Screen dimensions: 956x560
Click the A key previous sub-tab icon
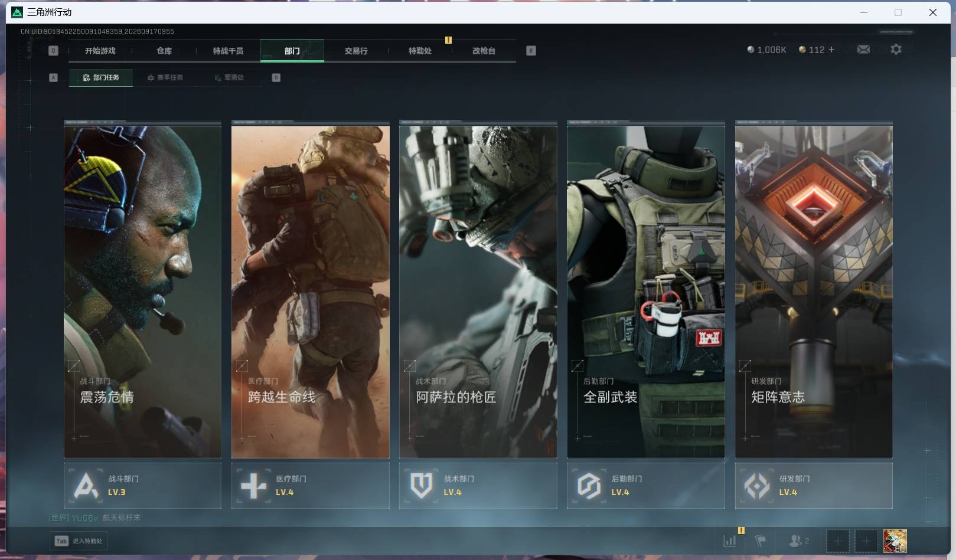click(53, 77)
